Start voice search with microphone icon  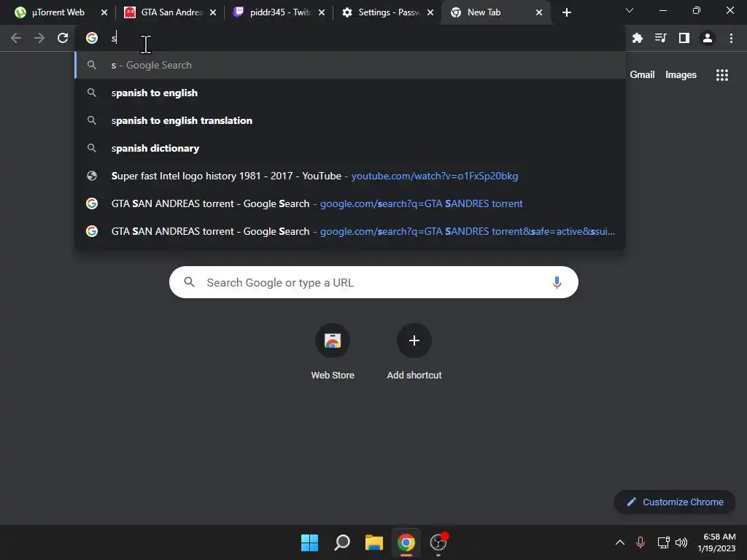coord(557,282)
